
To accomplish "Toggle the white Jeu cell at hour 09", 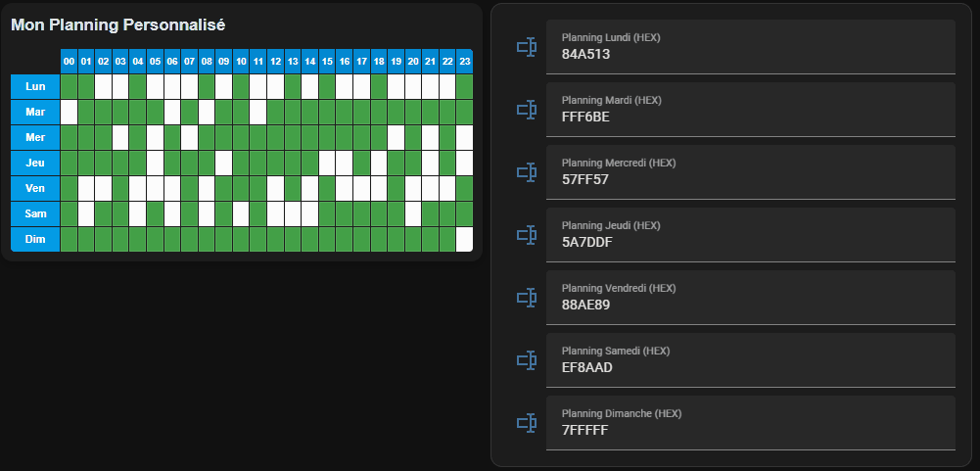I will pos(224,163).
